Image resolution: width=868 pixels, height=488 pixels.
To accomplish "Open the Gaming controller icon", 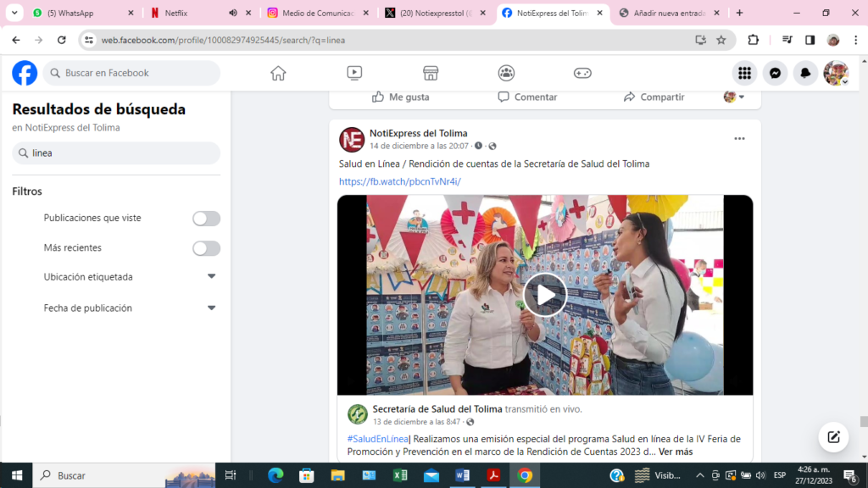I will (x=582, y=73).
